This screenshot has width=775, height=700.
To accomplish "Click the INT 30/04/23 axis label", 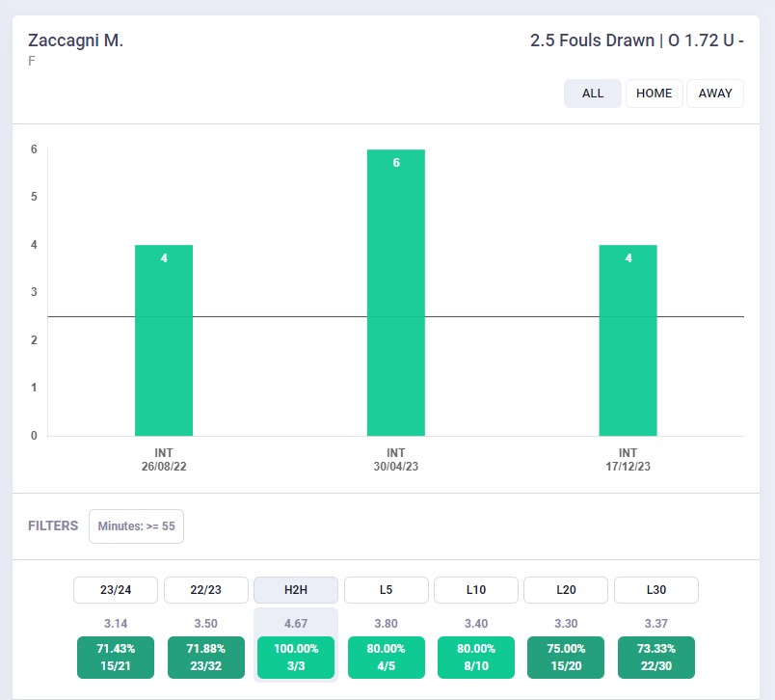I will [x=396, y=460].
